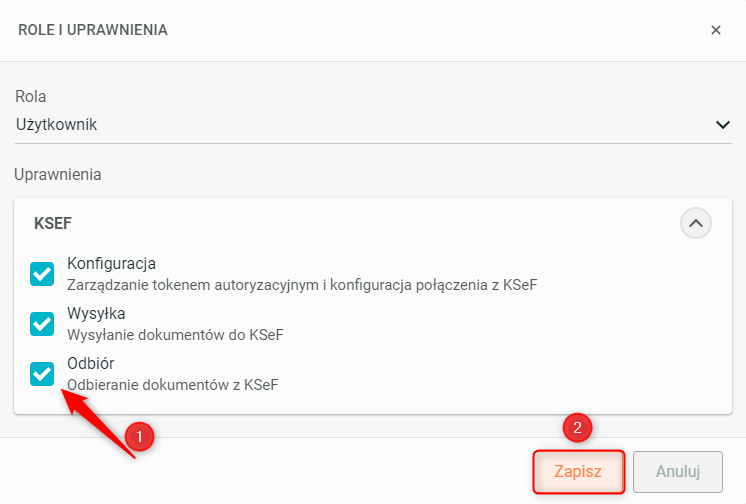
Task: Click the Wysyłanie dokumentów do KSeF text
Action: tap(175, 335)
